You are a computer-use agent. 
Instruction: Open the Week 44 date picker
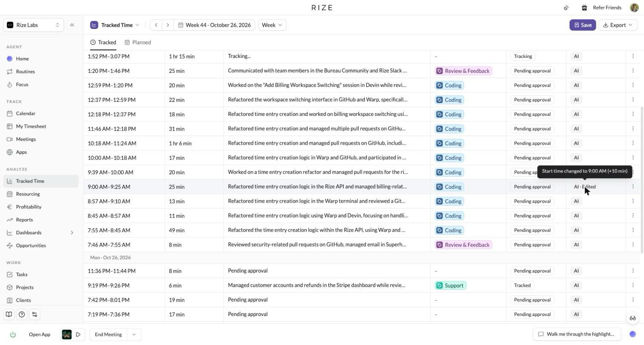(215, 25)
